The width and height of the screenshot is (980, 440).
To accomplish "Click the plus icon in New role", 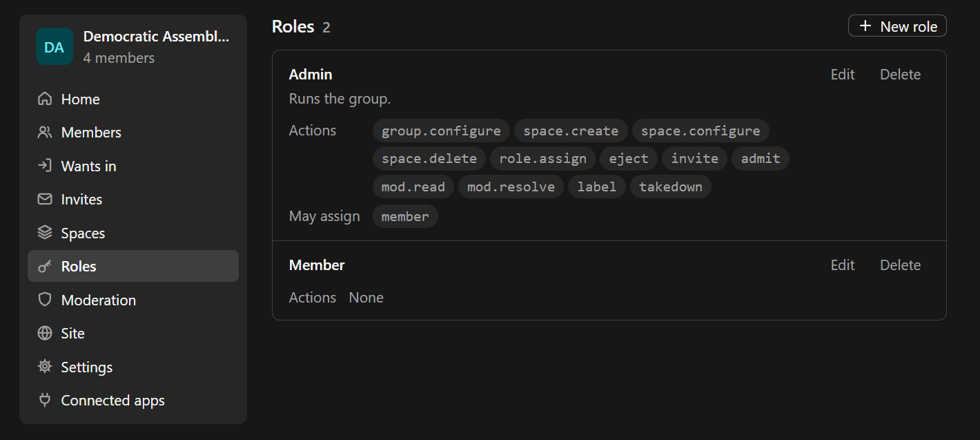I will (x=865, y=26).
